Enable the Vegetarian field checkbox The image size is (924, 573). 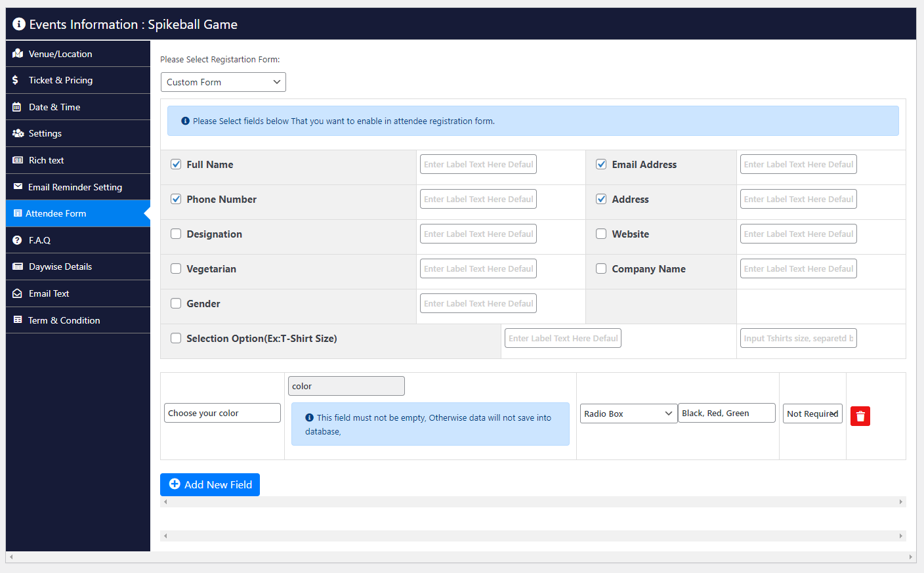[176, 268]
